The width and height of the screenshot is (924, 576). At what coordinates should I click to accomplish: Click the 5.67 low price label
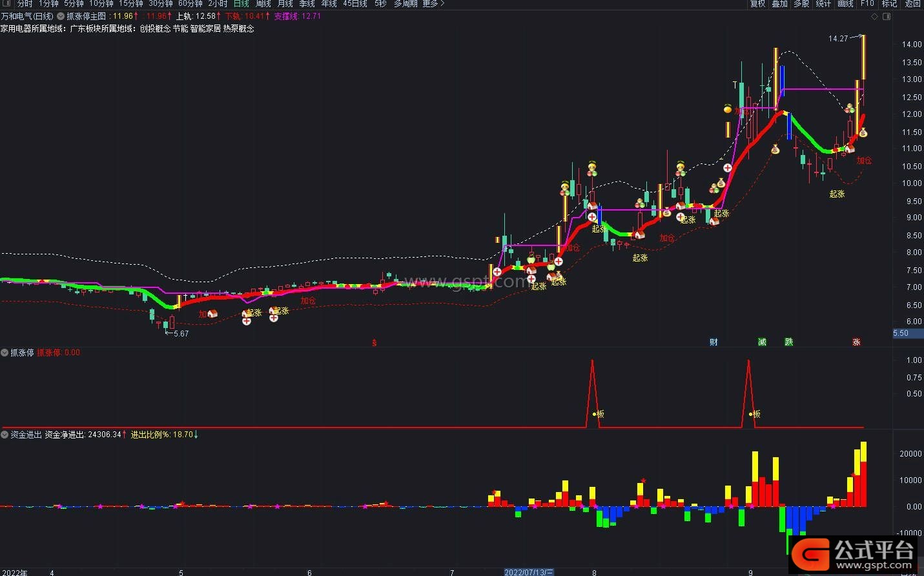tap(181, 334)
